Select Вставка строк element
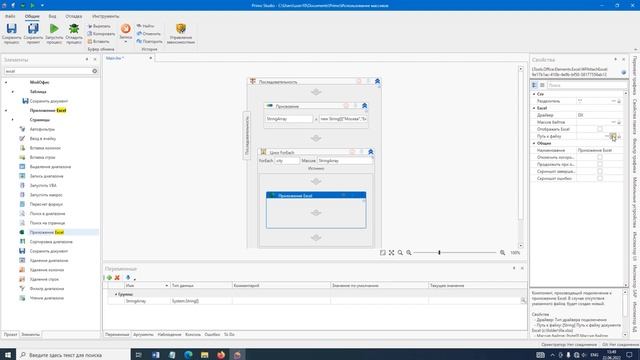Viewport: 640px width, 360px height. [42, 158]
